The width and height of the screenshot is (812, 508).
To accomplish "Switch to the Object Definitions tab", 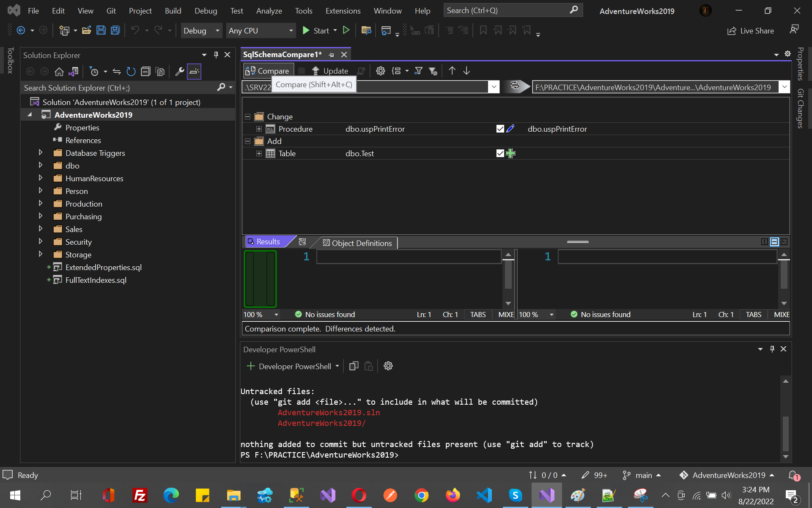I will [x=361, y=243].
